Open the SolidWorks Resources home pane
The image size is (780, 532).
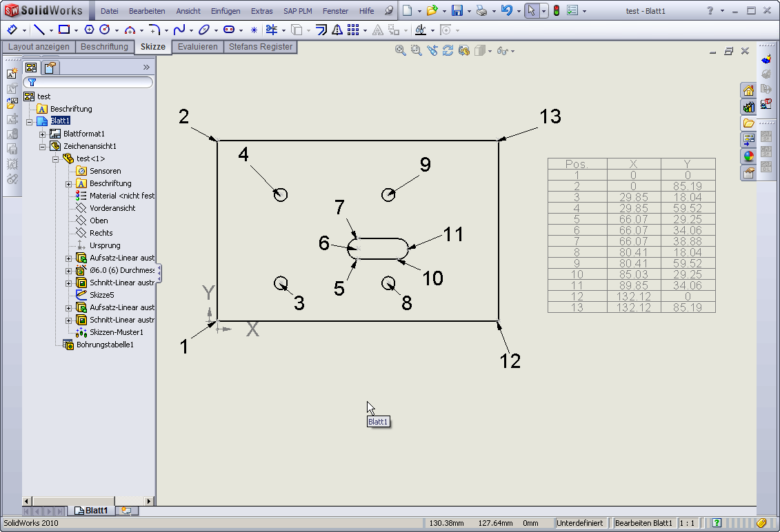pos(748,90)
